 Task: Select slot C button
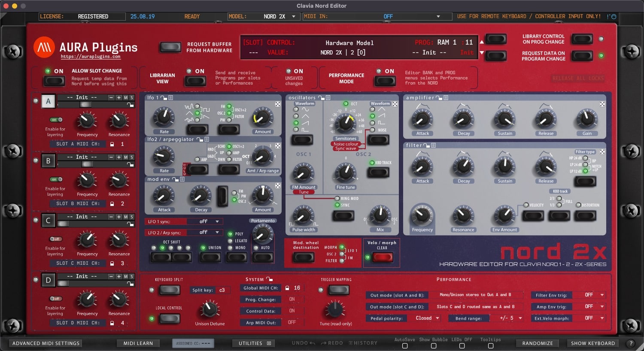(x=48, y=221)
